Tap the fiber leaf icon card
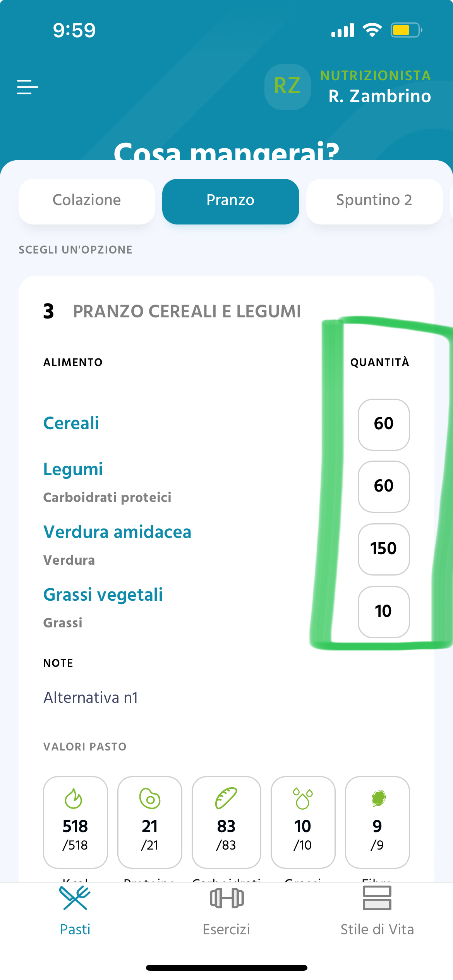Image resolution: width=453 pixels, height=980 pixels. 377,822
